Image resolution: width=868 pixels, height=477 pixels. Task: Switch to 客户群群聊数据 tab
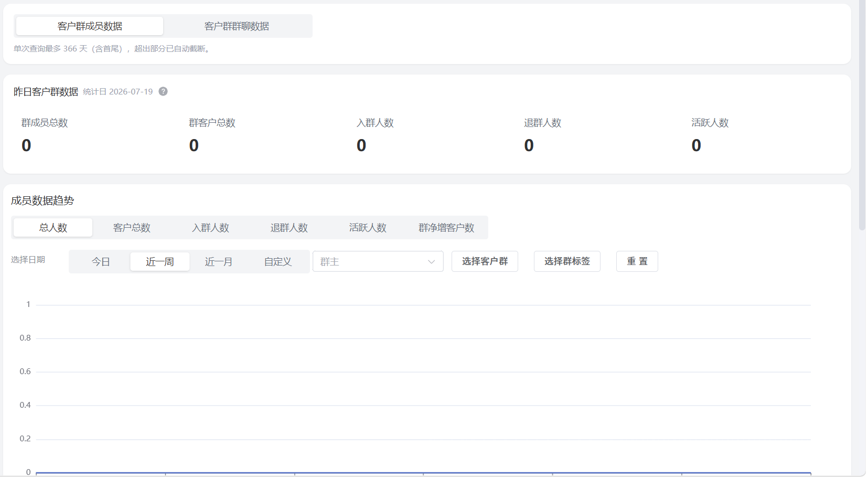(x=237, y=26)
